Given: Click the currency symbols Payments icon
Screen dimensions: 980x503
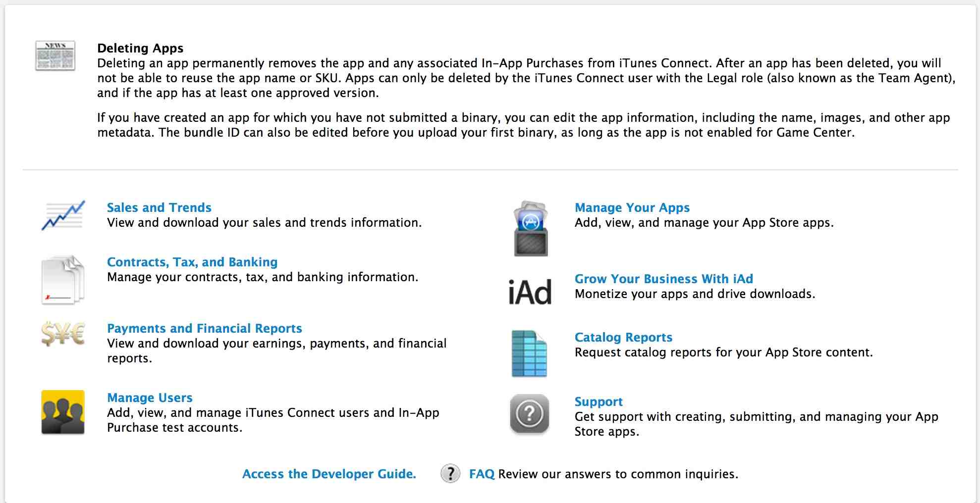Looking at the screenshot, I should tap(63, 333).
